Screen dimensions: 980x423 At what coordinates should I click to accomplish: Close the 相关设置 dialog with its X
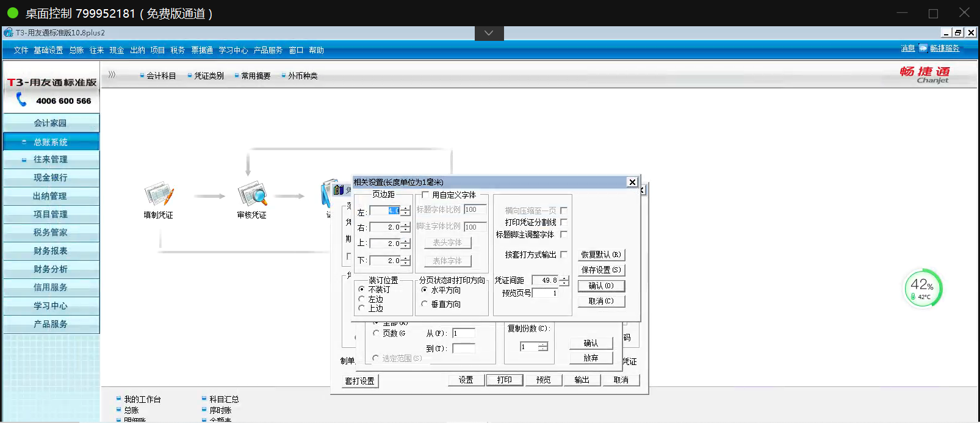pos(633,182)
